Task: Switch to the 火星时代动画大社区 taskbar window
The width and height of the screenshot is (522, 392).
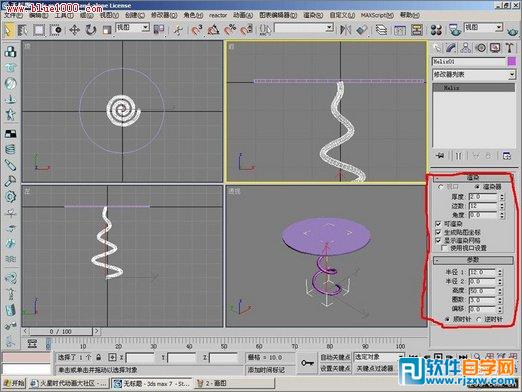Action: (x=68, y=384)
